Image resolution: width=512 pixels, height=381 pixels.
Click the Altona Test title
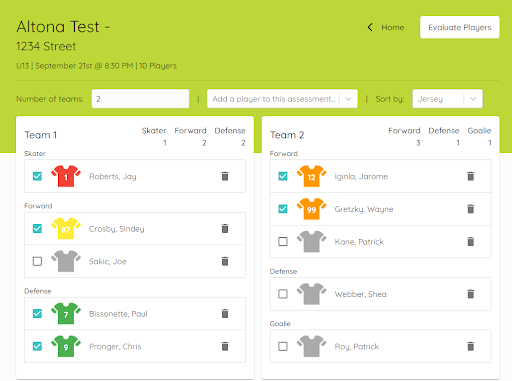pos(63,27)
